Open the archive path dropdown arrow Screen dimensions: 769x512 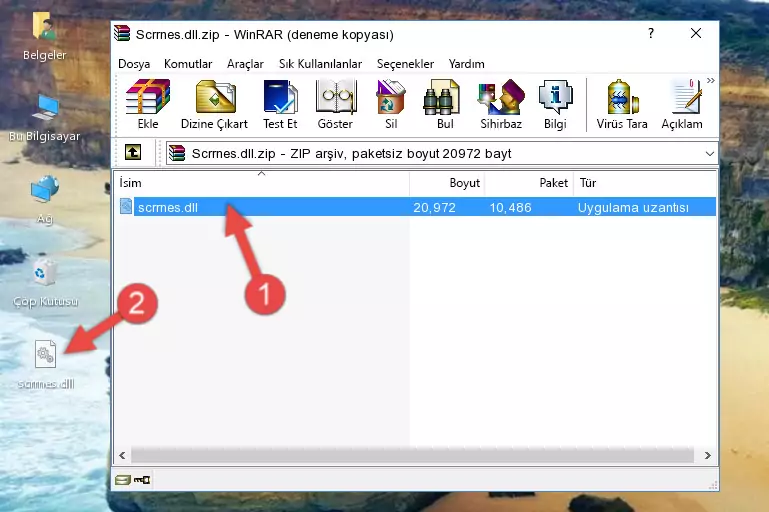(709, 154)
